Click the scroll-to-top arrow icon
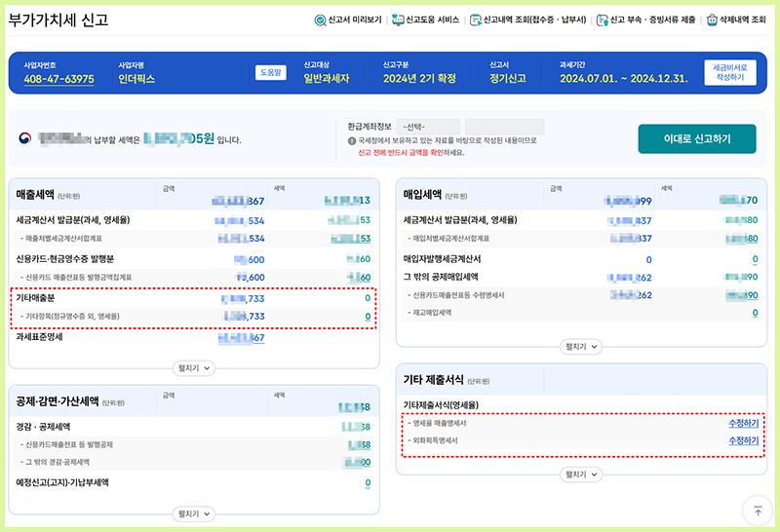780x532 pixels. coord(757,509)
